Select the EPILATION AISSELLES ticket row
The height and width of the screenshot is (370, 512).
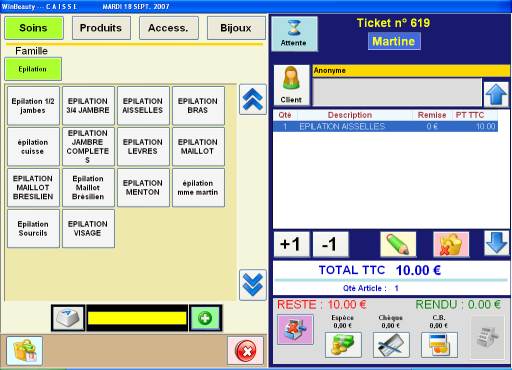pyautogui.click(x=385, y=126)
